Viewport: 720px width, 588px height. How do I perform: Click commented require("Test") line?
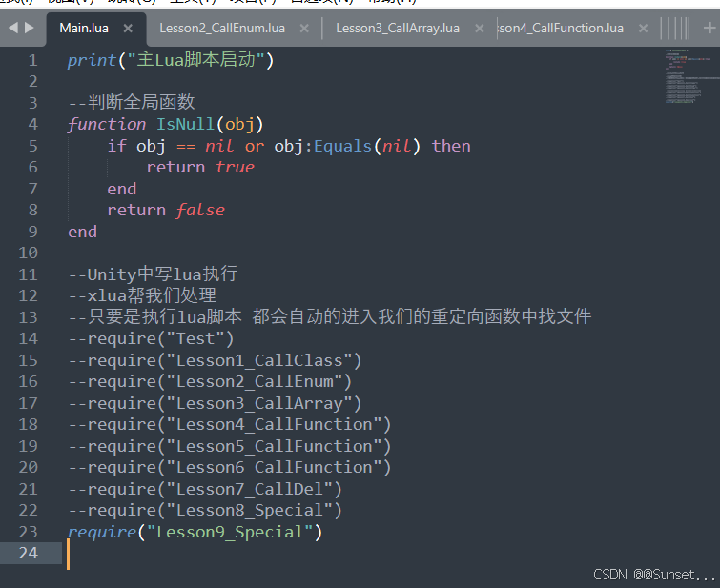(151, 338)
